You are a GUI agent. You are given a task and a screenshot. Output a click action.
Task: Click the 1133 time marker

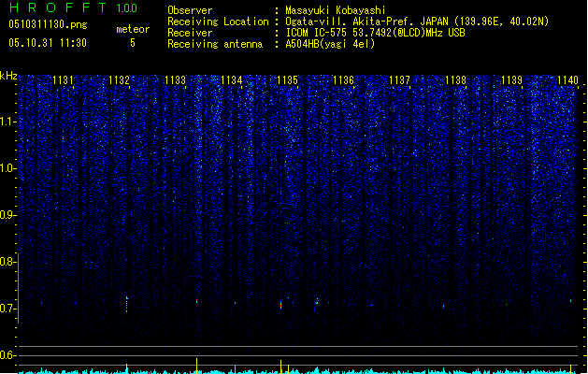175,80
